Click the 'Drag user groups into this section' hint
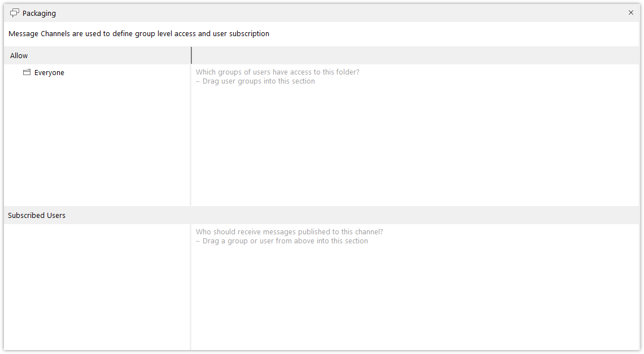644x354 pixels. point(256,81)
